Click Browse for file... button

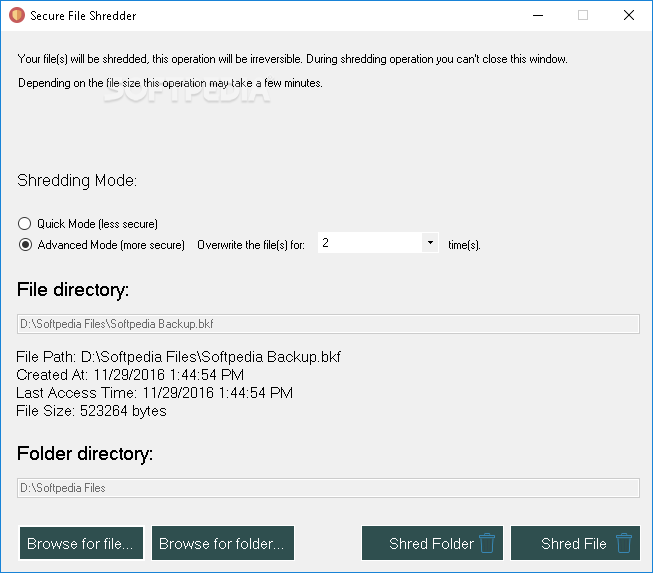(81, 543)
